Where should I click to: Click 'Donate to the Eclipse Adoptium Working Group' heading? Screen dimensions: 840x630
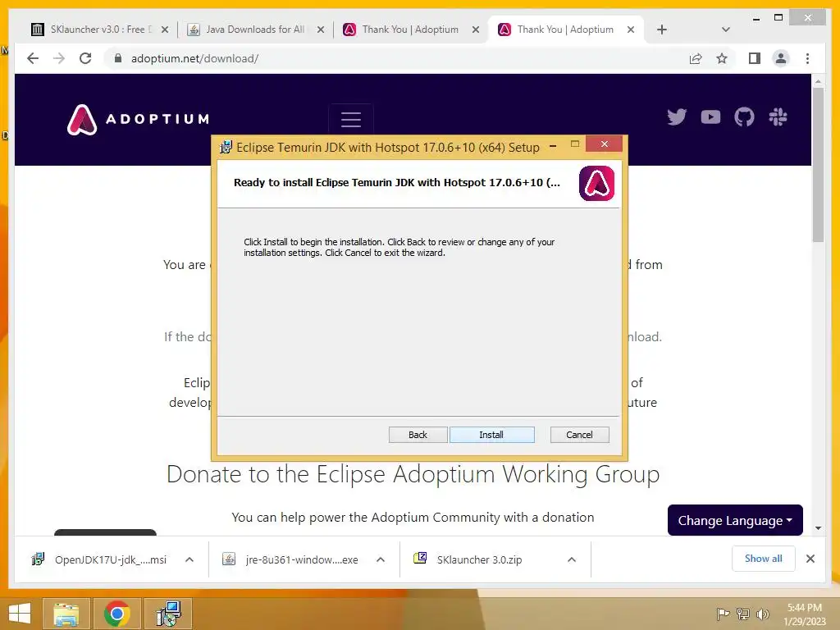[x=413, y=474]
